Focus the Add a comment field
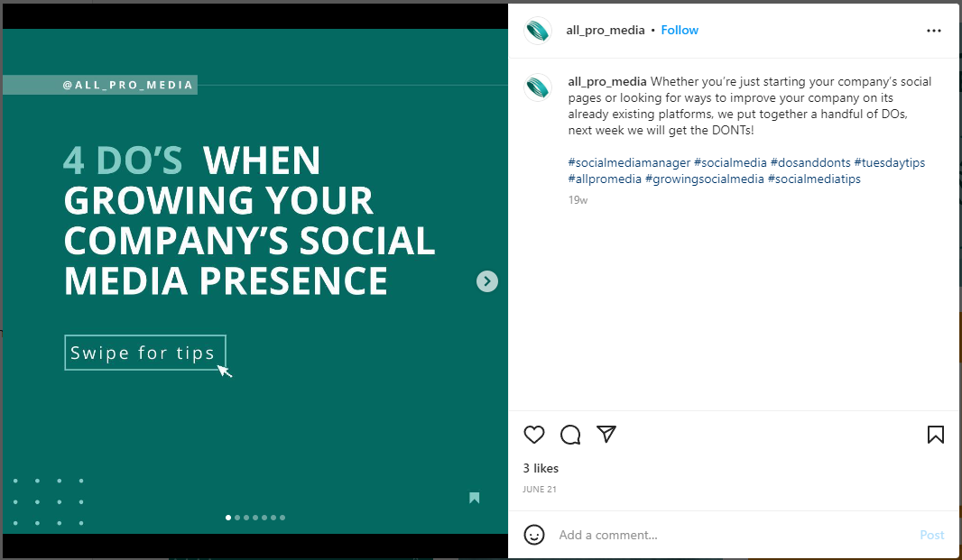The width and height of the screenshot is (962, 560). pos(733,535)
